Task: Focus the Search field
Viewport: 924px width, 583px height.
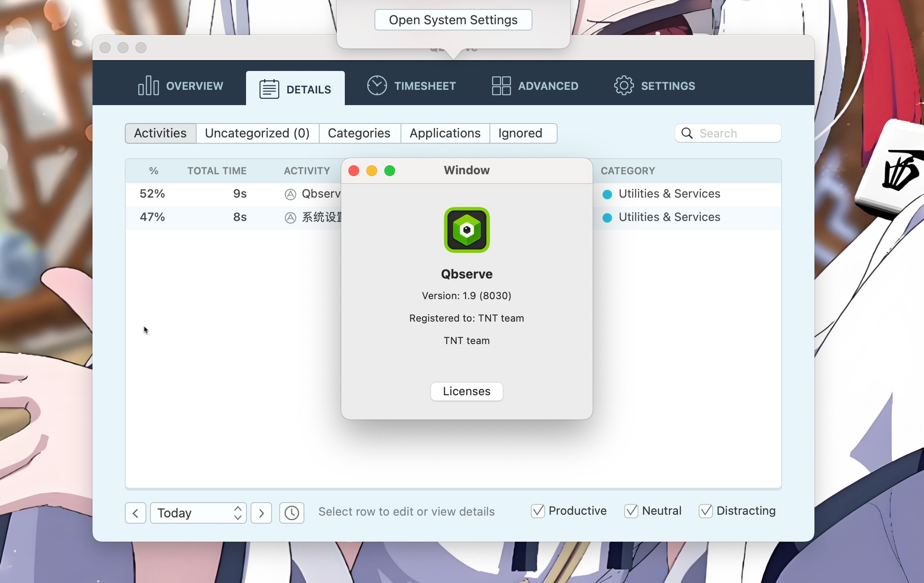Action: tap(728, 133)
